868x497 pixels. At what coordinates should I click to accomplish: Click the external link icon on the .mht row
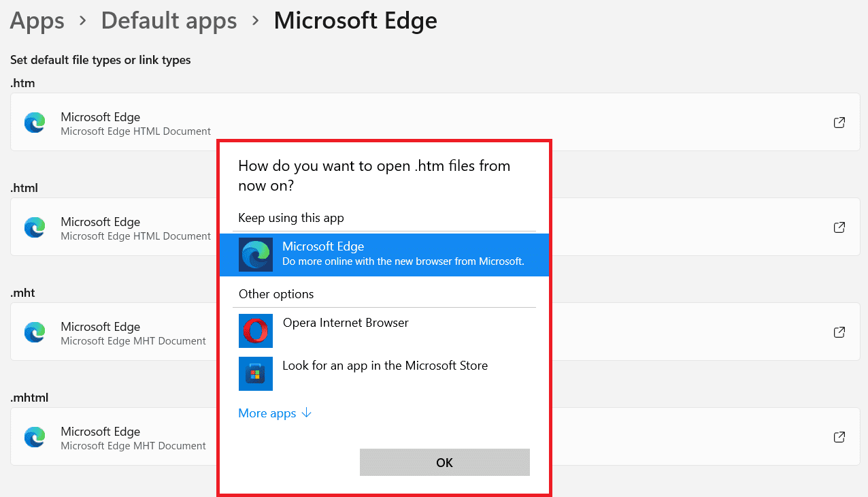click(839, 332)
